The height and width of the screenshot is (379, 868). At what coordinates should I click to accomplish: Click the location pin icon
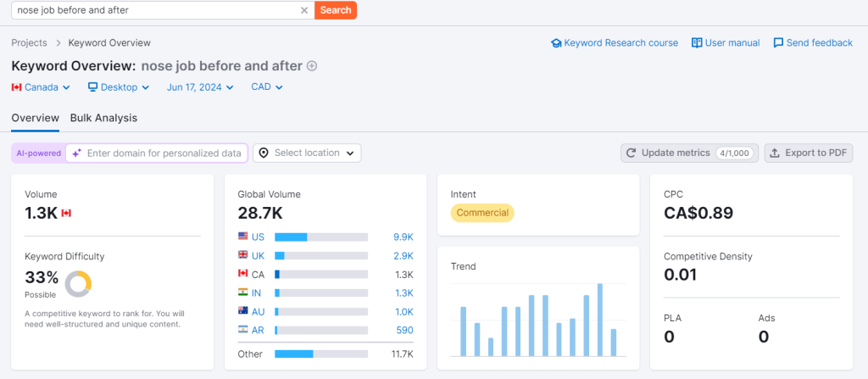coord(264,153)
